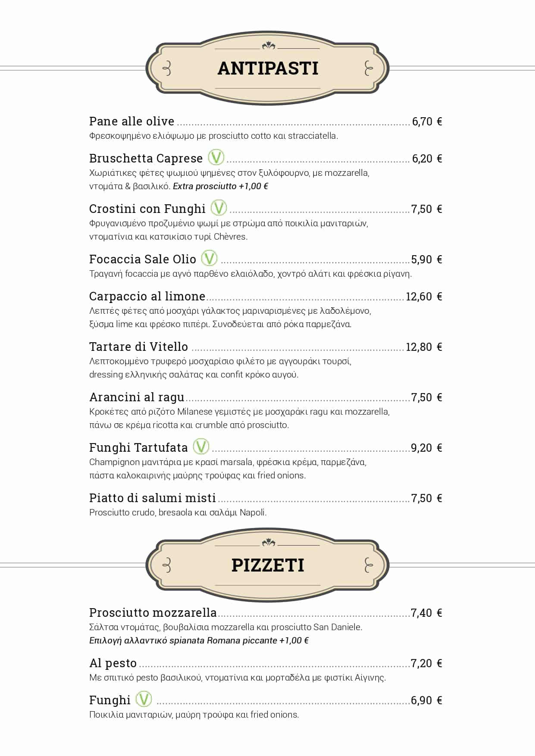Select the Pane alle olive dish title
This screenshot has height=756, width=535.
tap(131, 122)
